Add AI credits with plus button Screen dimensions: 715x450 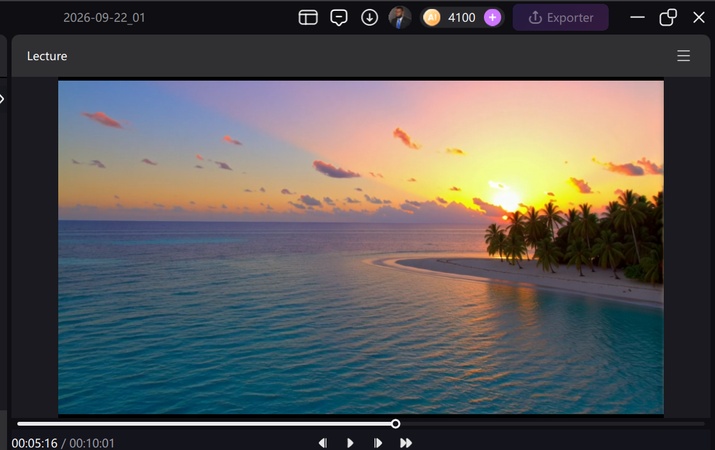[492, 18]
